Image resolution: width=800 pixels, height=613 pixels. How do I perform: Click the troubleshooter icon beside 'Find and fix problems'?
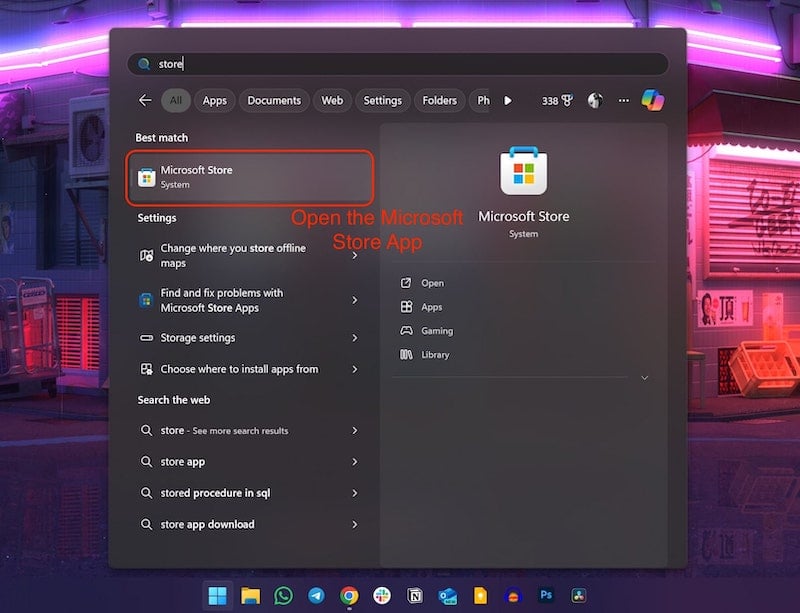click(146, 300)
